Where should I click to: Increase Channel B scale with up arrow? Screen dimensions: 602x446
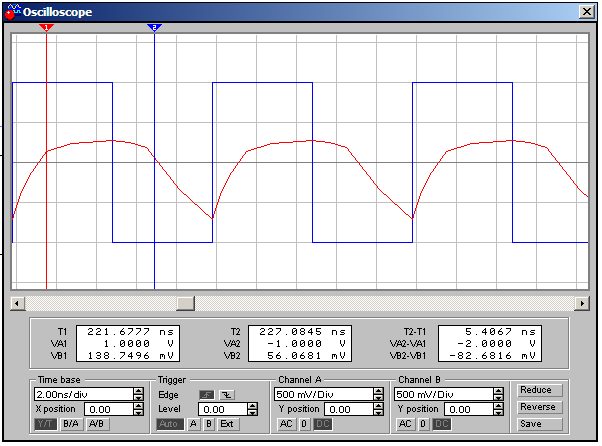pyautogui.click(x=498, y=391)
